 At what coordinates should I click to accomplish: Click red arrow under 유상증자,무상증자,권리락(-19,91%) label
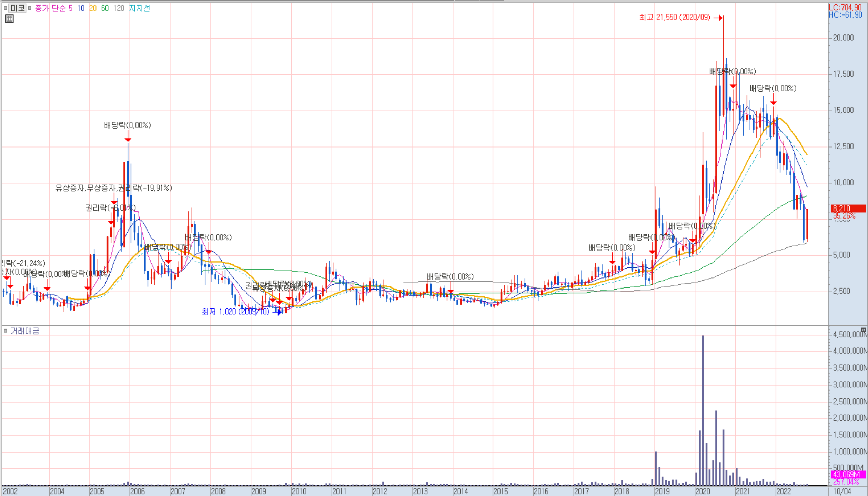(114, 202)
